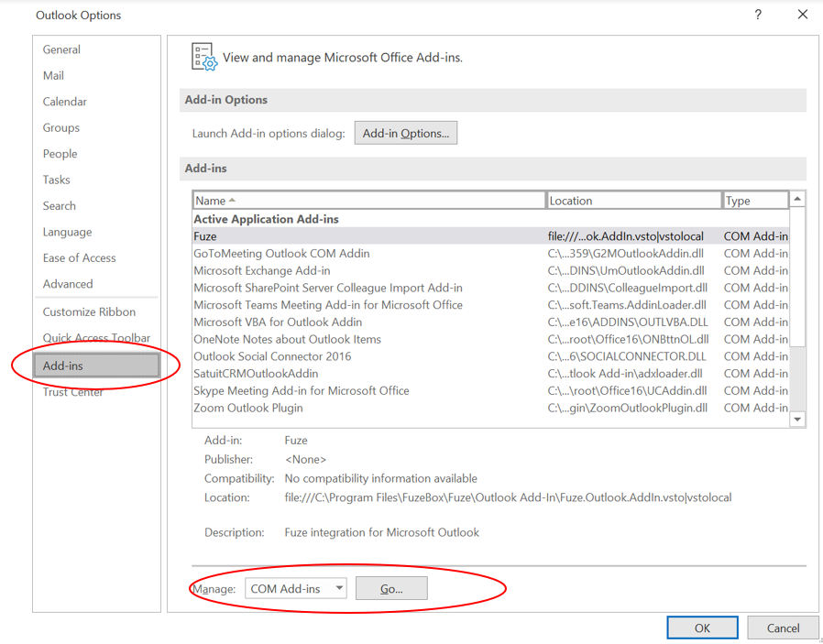Screen dimensions: 823x644
Task: Select Skype Meeting Add-in for Microsoft Office
Action: (490, 390)
